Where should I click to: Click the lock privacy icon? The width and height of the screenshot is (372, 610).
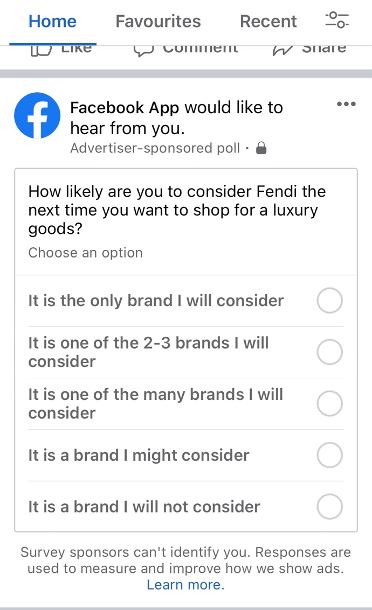pos(261,148)
